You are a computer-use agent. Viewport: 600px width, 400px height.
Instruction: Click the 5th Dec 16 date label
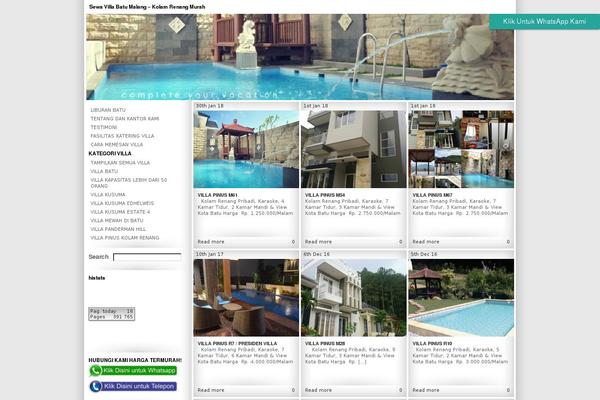[424, 254]
